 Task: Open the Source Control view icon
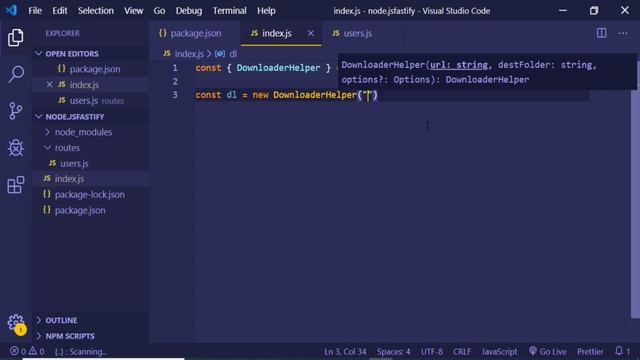click(16, 111)
